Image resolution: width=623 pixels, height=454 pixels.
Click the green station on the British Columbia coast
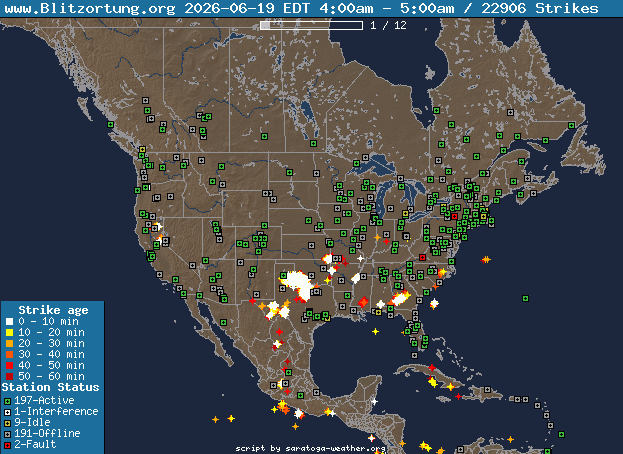tap(110, 125)
